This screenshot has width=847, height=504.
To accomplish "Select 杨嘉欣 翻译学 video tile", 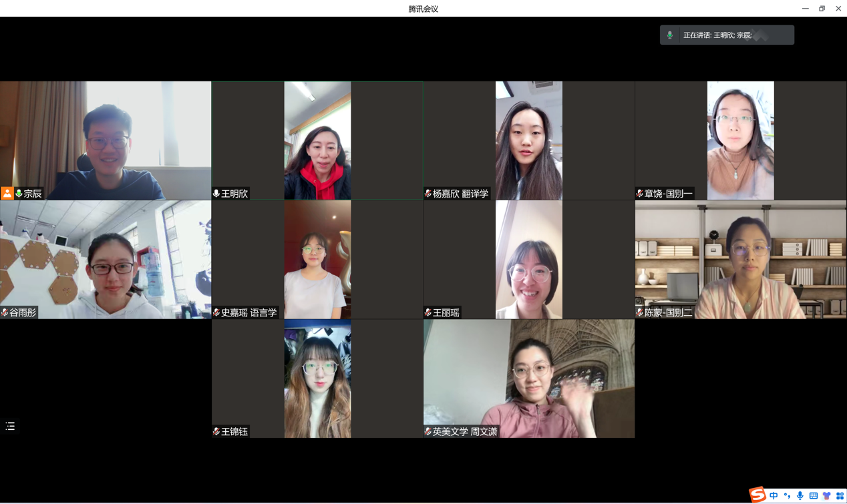I will pos(528,140).
